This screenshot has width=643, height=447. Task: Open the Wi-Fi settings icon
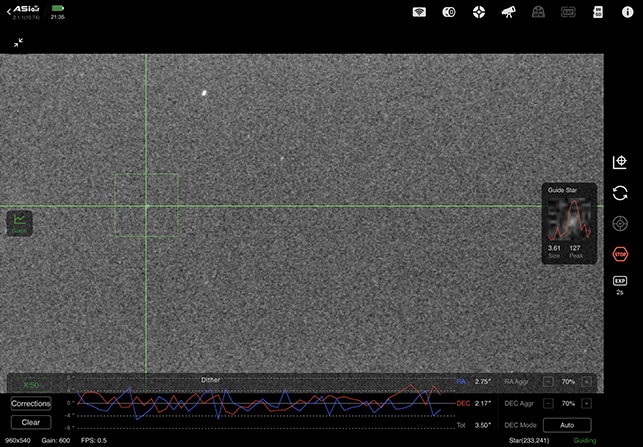point(419,12)
